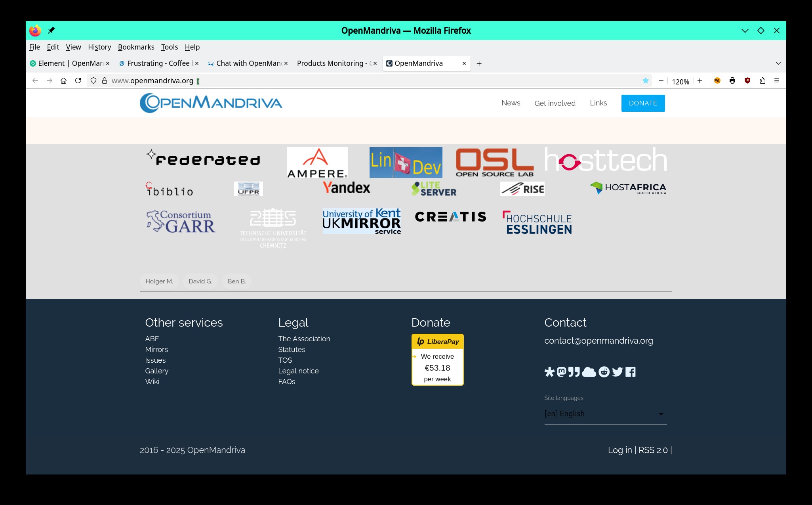The width and height of the screenshot is (812, 505).
Task: Increase the zoom level with the plus button
Action: 700,81
